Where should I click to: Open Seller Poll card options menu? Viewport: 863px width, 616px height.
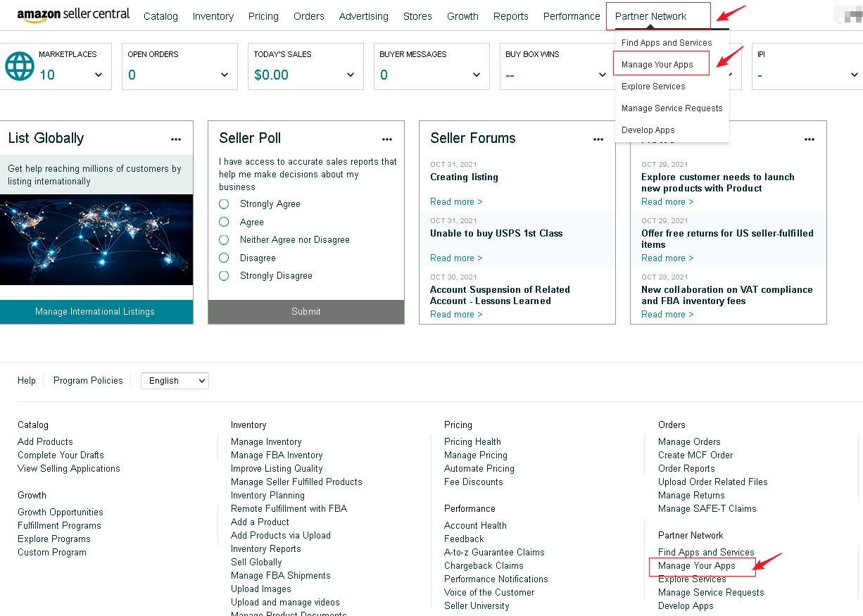click(387, 139)
